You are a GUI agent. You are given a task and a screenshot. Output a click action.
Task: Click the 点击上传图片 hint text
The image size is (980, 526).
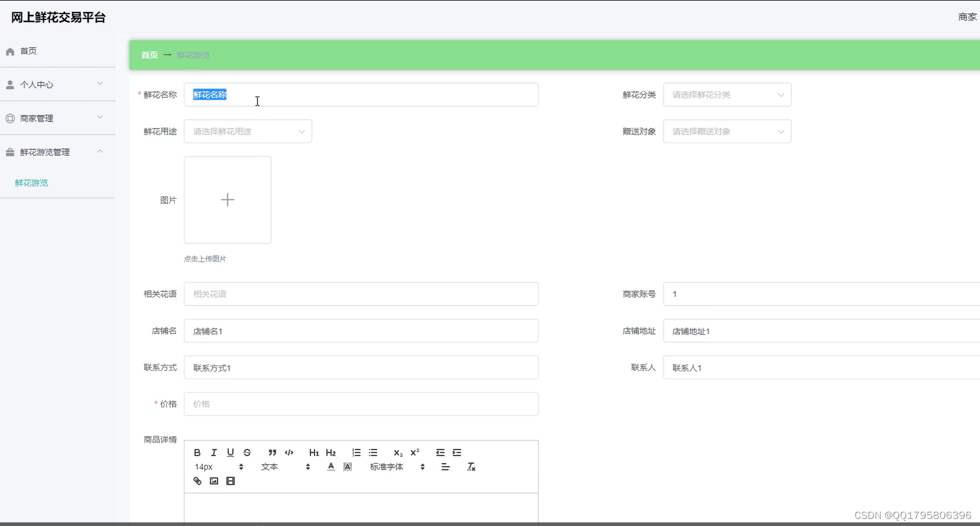pyautogui.click(x=205, y=259)
